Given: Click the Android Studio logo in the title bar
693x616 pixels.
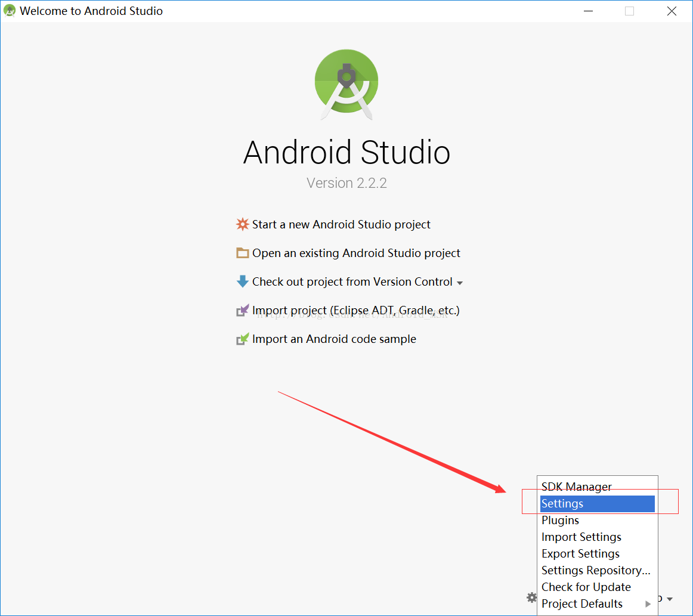Looking at the screenshot, I should (10, 11).
